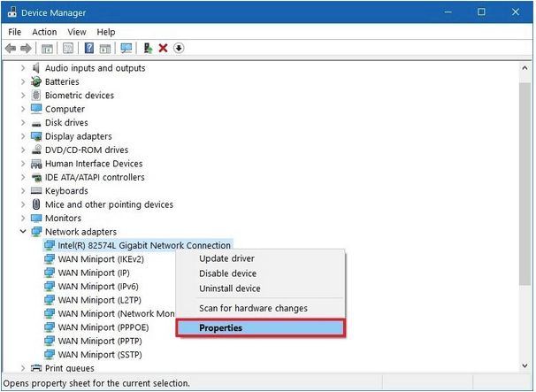The width and height of the screenshot is (536, 392).
Task: Expand the Print queues node
Action: [x=23, y=368]
